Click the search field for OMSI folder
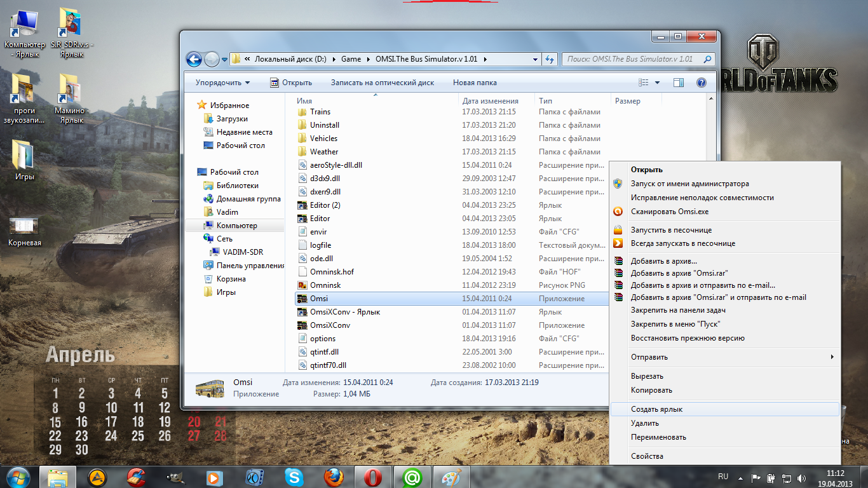 (x=638, y=59)
